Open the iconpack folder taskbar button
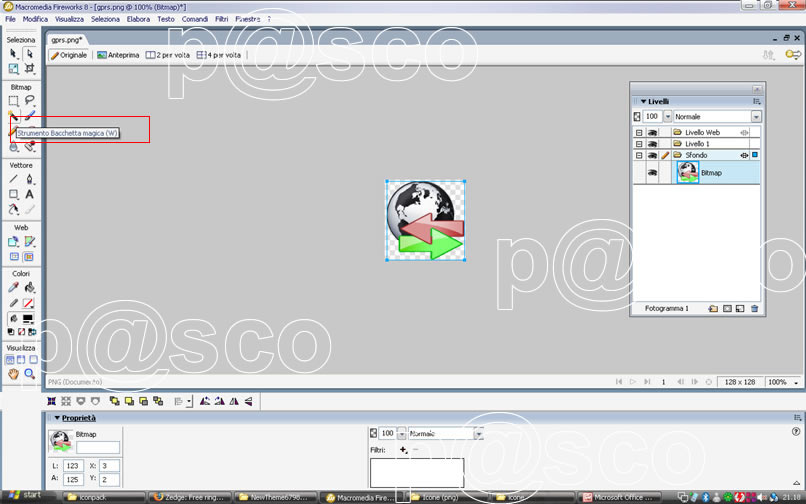The width and height of the screenshot is (806, 504). [104, 497]
